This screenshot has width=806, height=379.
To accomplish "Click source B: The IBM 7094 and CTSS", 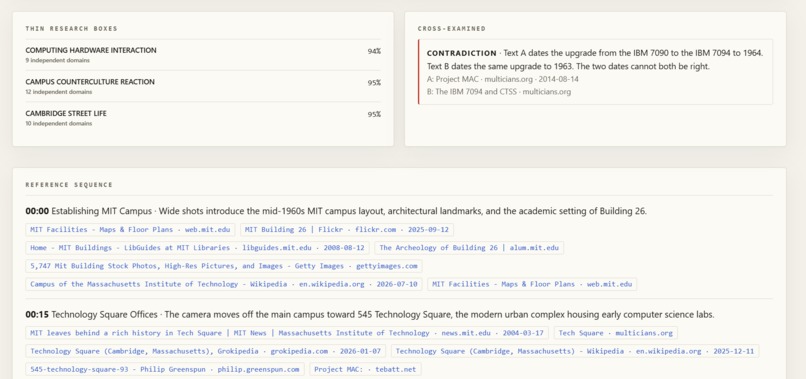I will tap(499, 92).
